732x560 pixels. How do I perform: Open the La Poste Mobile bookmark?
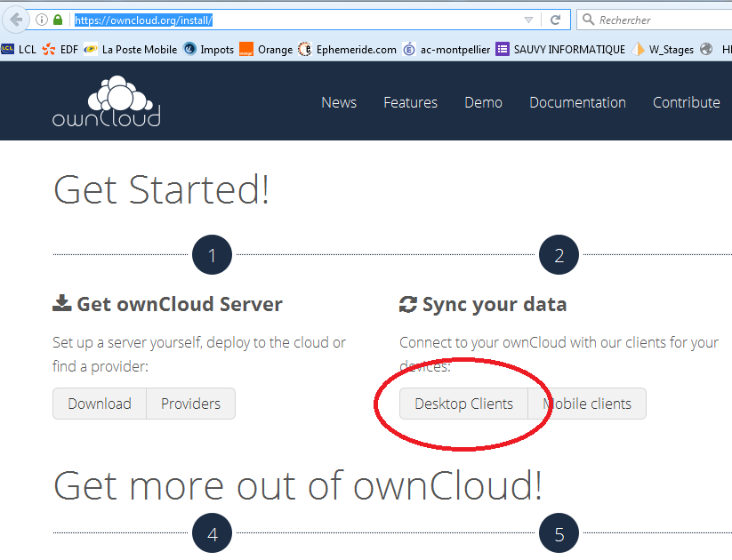(x=131, y=49)
